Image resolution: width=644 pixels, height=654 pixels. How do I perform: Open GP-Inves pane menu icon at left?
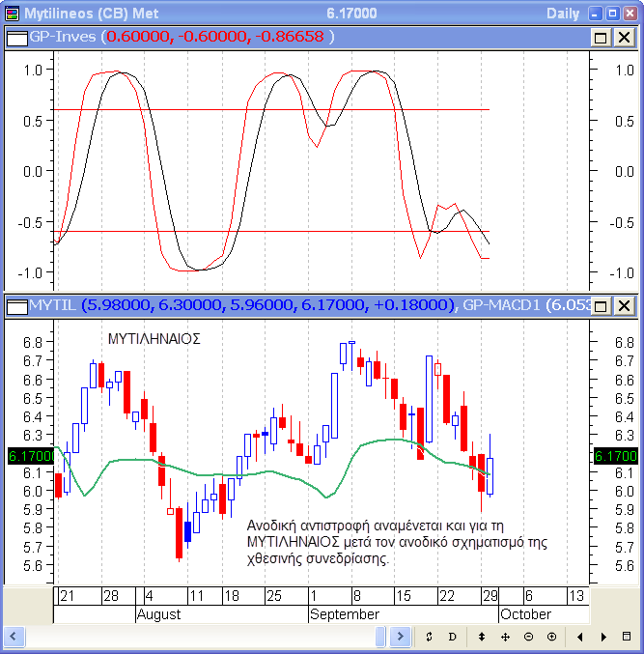pos(16,37)
